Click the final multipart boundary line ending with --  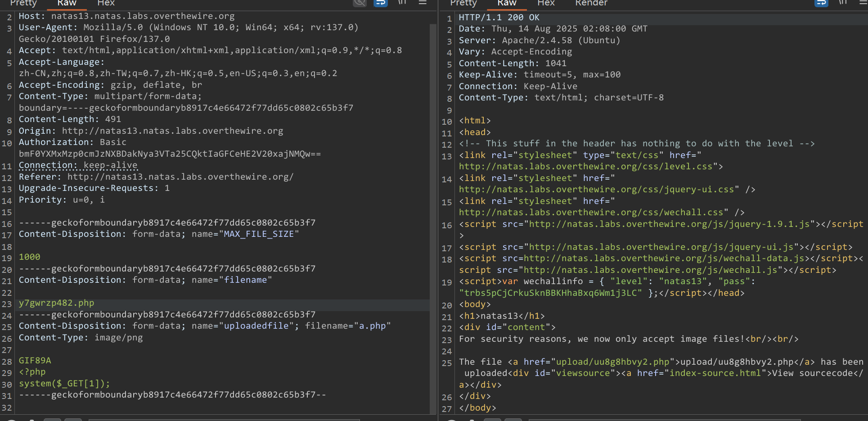pyautogui.click(x=172, y=395)
